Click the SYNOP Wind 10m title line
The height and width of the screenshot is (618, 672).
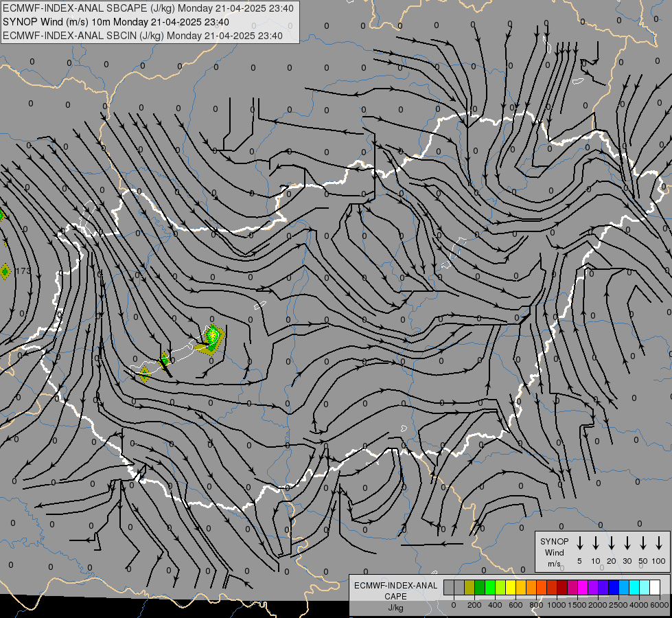[x=116, y=22]
